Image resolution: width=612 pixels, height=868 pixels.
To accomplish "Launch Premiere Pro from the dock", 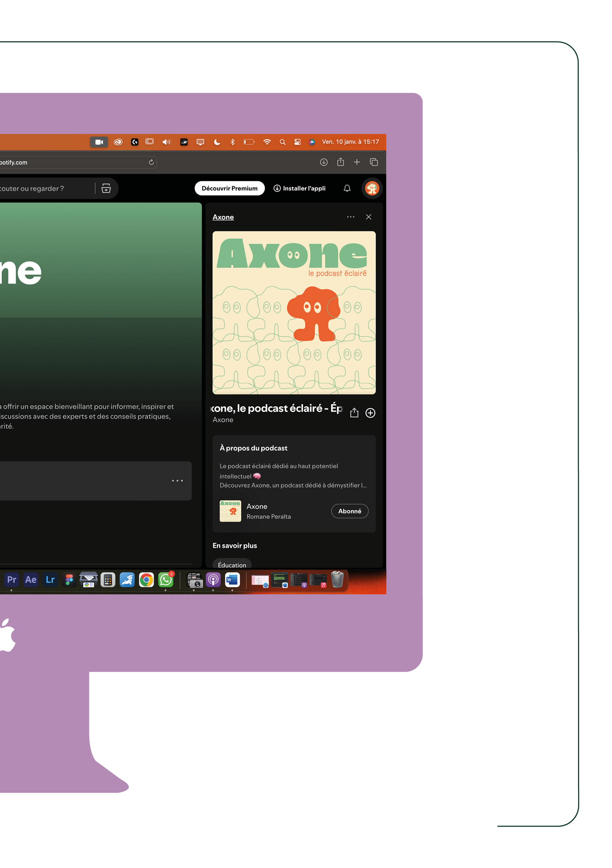I will click(x=11, y=580).
